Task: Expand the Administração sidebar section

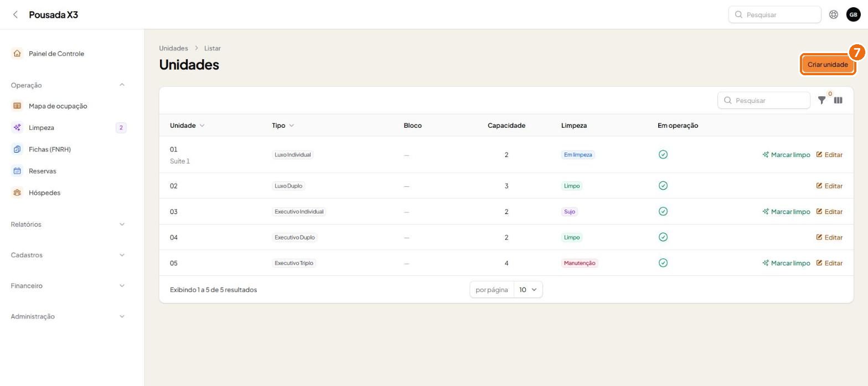Action: coord(68,316)
